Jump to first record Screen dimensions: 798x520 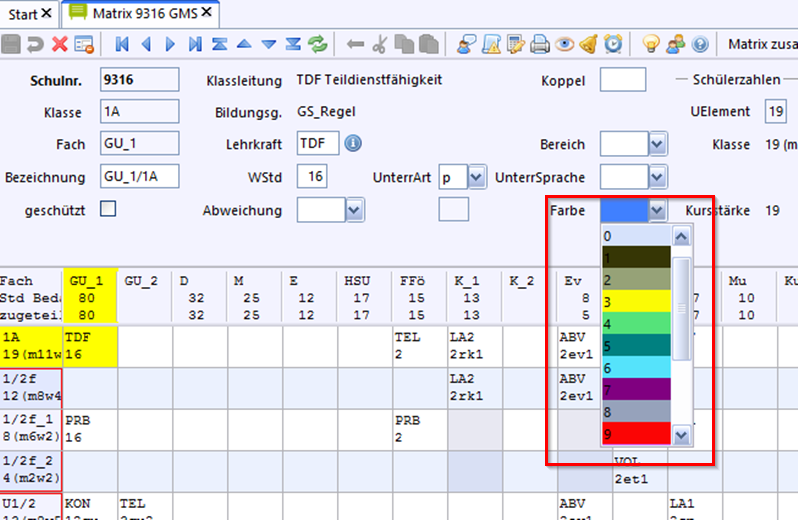[x=122, y=44]
